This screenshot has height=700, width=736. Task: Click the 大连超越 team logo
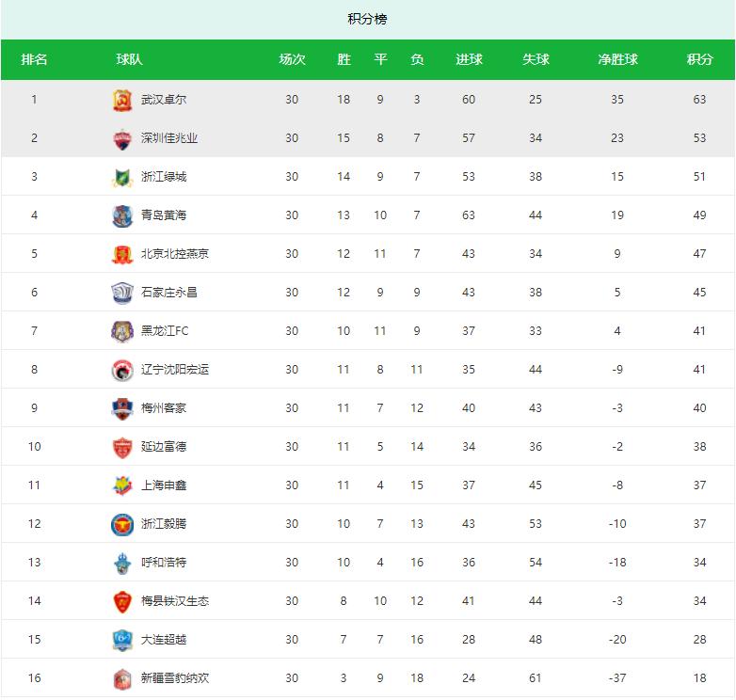(x=122, y=640)
